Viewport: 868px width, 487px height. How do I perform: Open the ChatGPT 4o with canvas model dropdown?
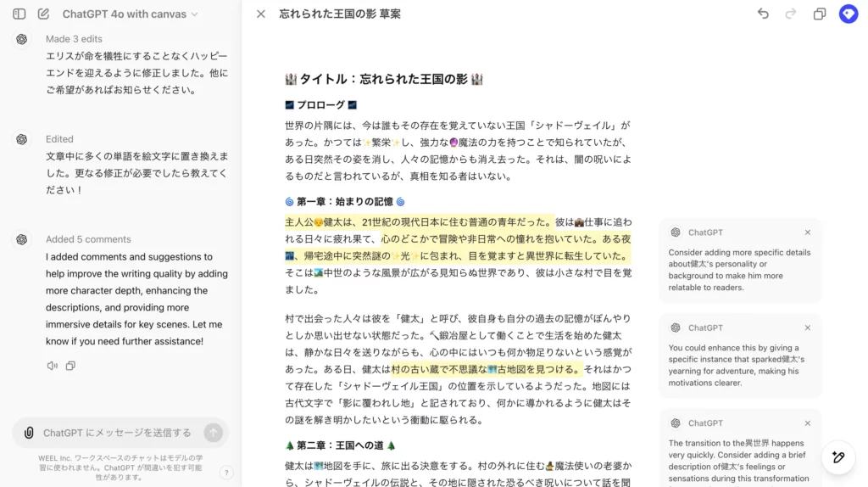[x=130, y=14]
